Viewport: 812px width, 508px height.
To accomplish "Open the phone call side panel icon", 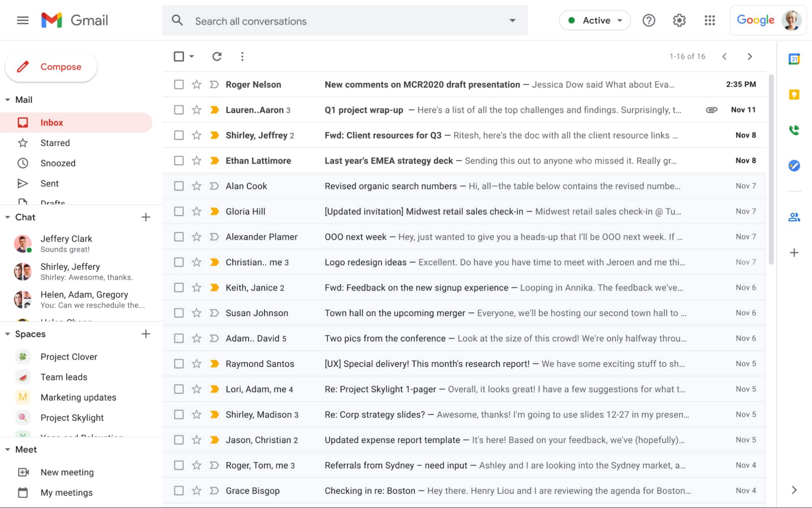I will (794, 130).
